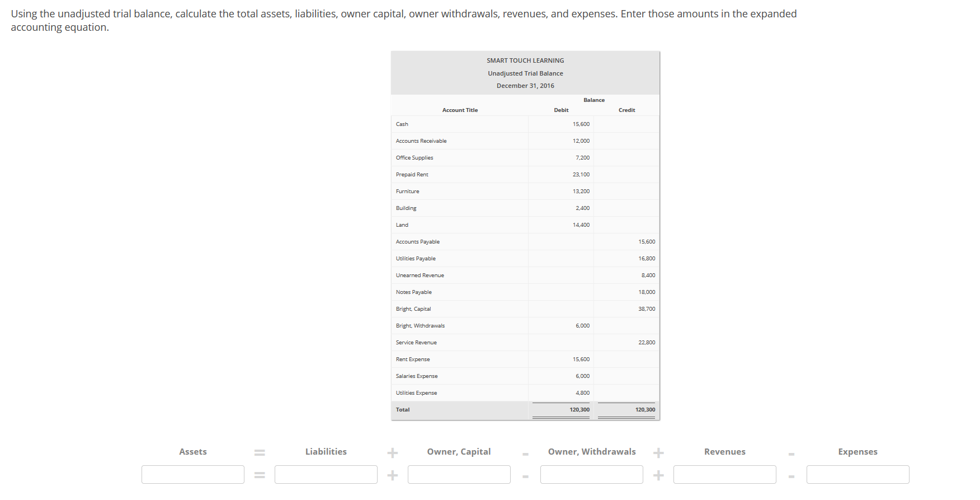This screenshot has height=500, width=980.
Task: Click the SMART TOUCH LEARNING heading
Action: click(x=525, y=60)
